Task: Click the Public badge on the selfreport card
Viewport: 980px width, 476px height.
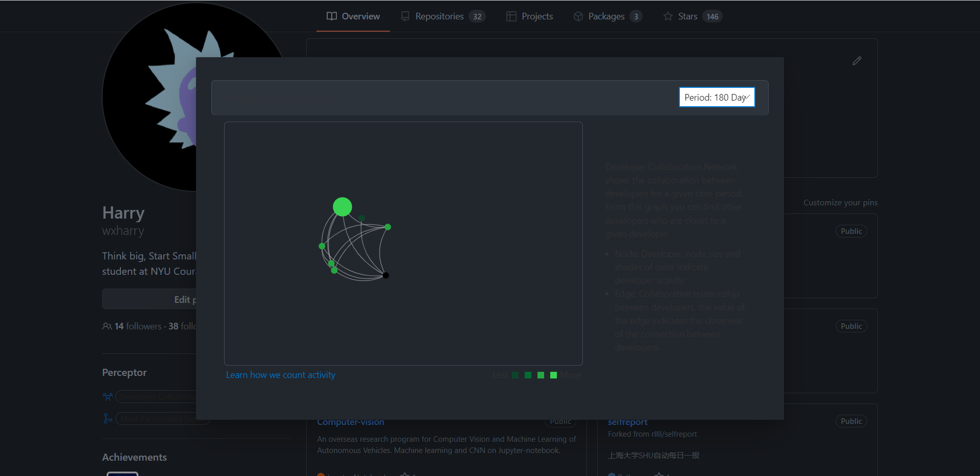Action: (x=851, y=421)
